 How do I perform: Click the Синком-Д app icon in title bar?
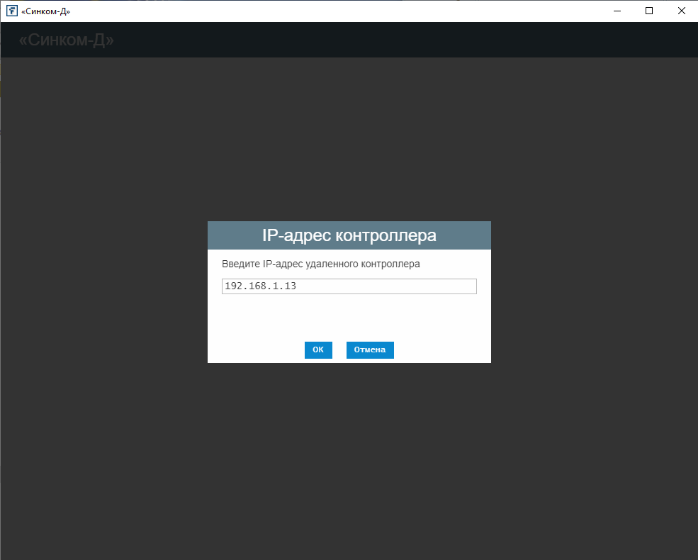(12, 11)
